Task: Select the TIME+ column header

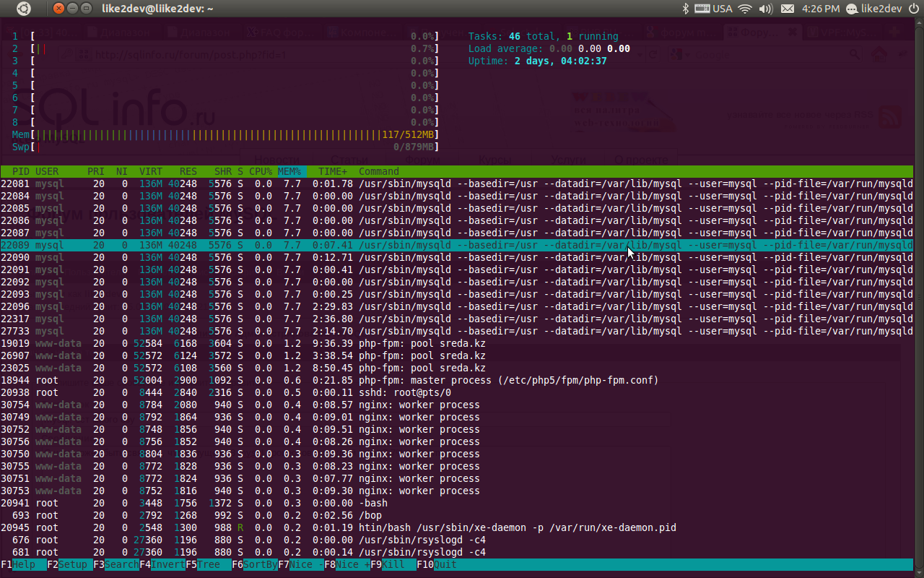Action: (332, 171)
